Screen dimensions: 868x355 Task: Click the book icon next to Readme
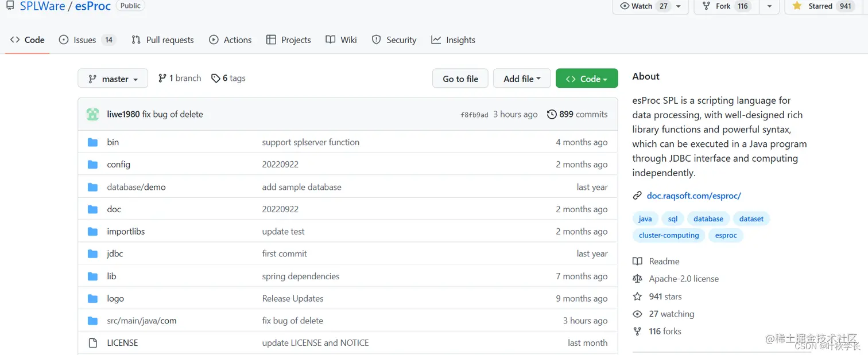coord(637,262)
